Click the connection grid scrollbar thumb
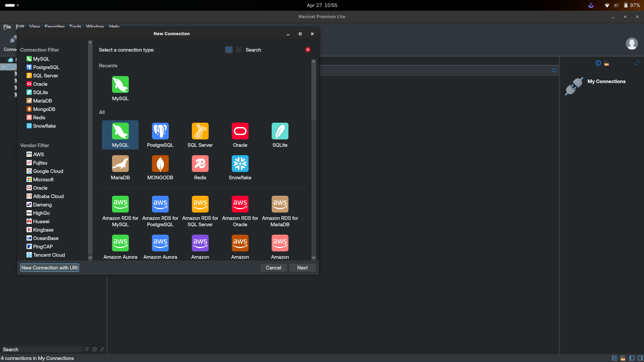644x362 pixels. click(314, 92)
